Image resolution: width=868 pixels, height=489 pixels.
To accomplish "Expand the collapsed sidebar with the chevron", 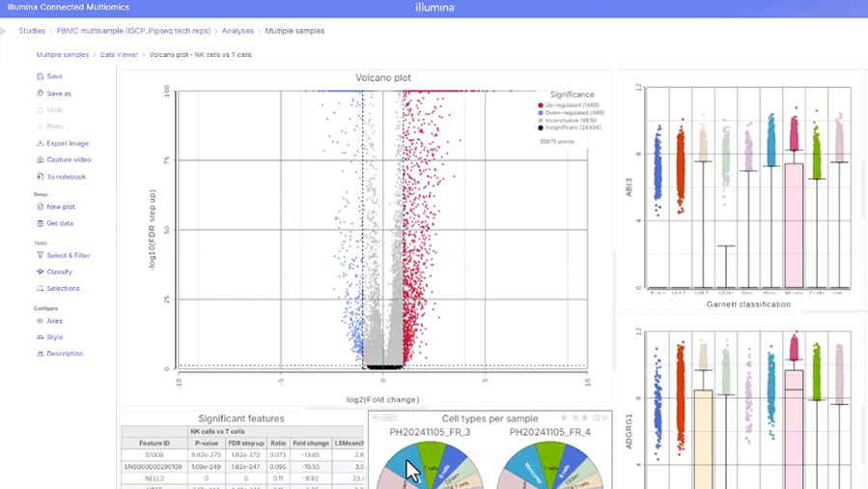I will coord(3,31).
